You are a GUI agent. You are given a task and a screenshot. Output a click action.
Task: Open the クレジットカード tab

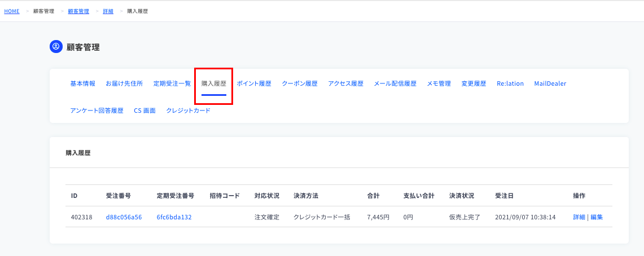[x=188, y=111]
